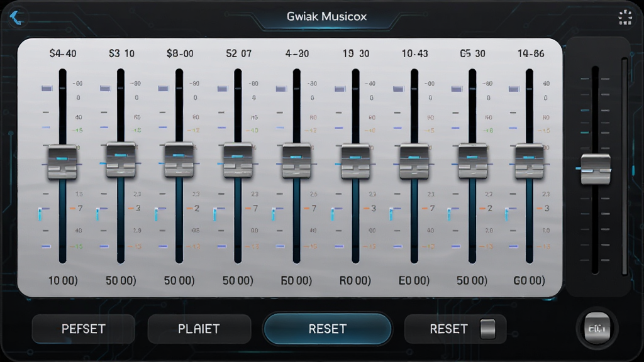Click the master volume fader handle on right
Viewport: 644px width, 362px height.
(595, 169)
